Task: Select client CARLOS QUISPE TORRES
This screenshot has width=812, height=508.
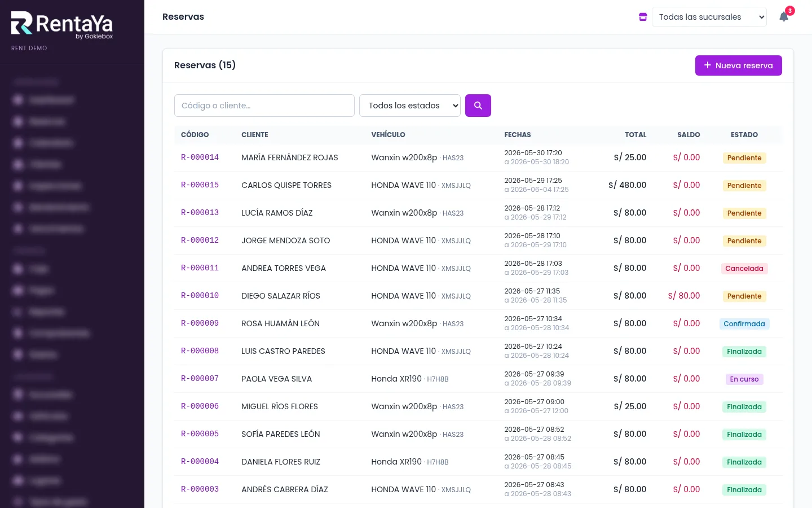Action: point(286,185)
